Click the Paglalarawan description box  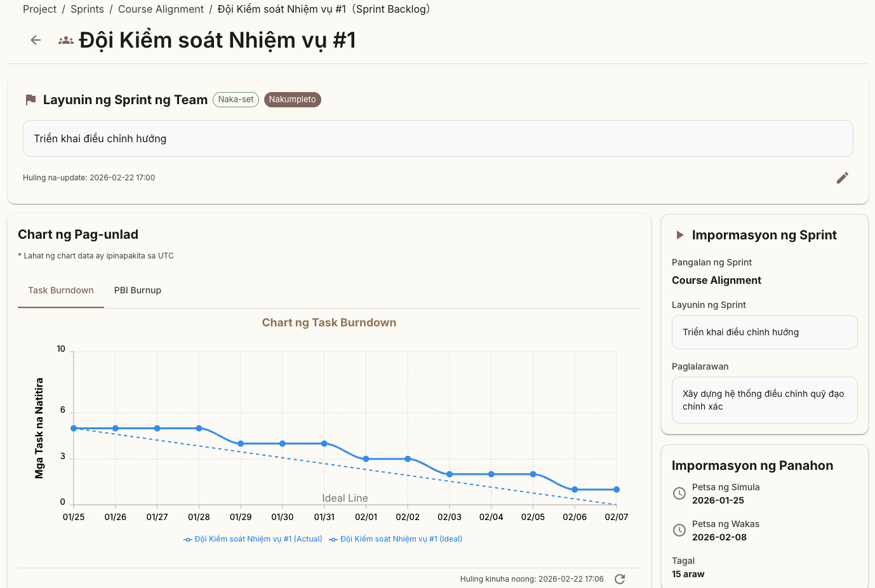point(765,400)
